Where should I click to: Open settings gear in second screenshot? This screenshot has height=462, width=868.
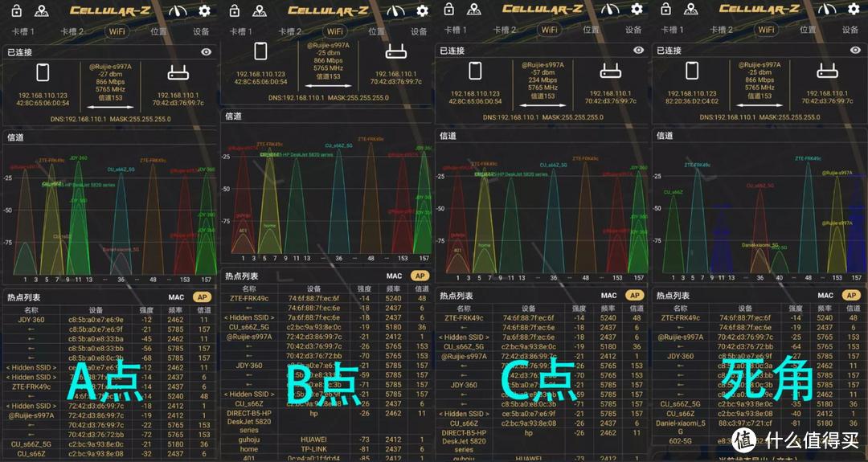pos(423,10)
